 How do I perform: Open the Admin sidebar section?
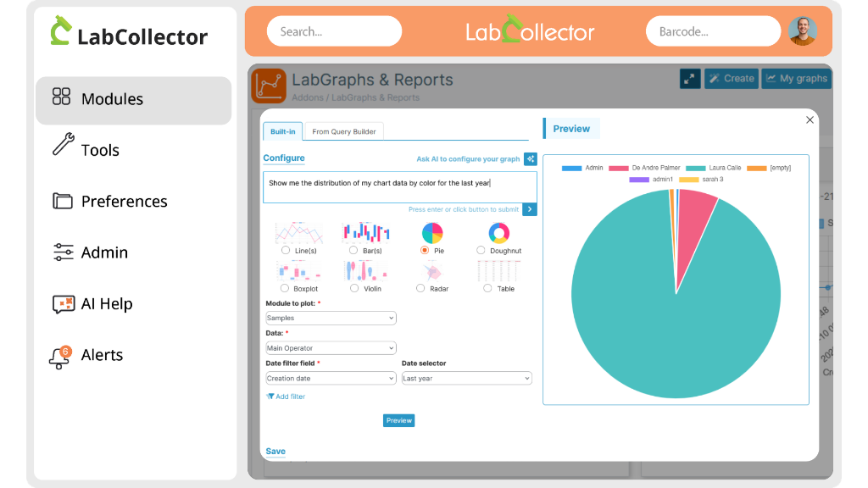point(104,252)
